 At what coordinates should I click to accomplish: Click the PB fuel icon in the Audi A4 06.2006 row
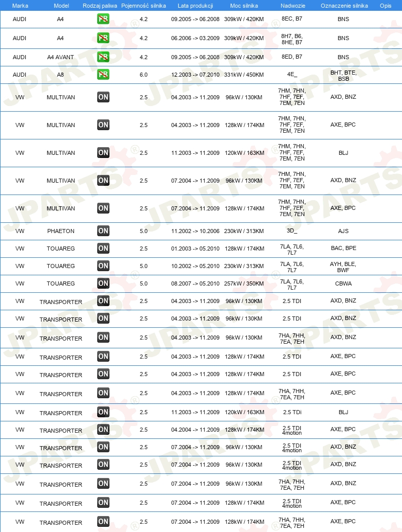tap(103, 38)
